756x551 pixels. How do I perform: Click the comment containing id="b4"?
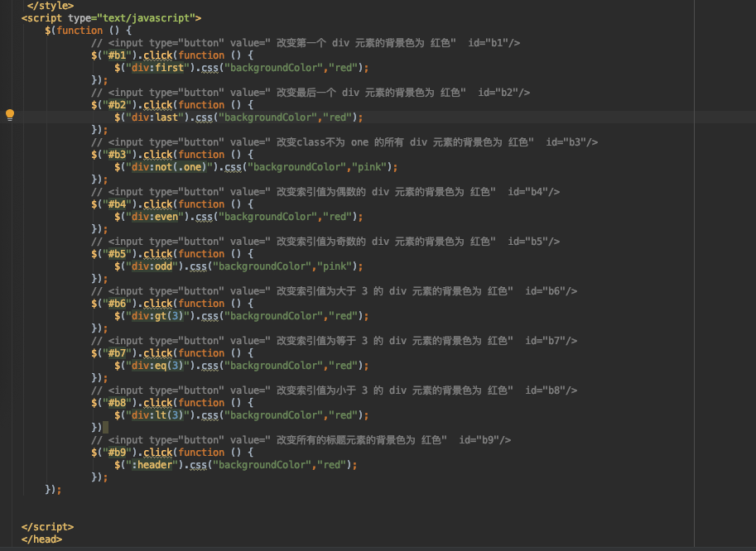(x=325, y=192)
